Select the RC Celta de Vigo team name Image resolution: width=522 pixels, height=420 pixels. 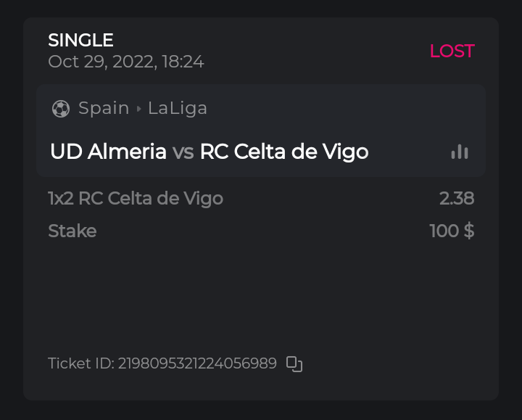click(x=284, y=152)
